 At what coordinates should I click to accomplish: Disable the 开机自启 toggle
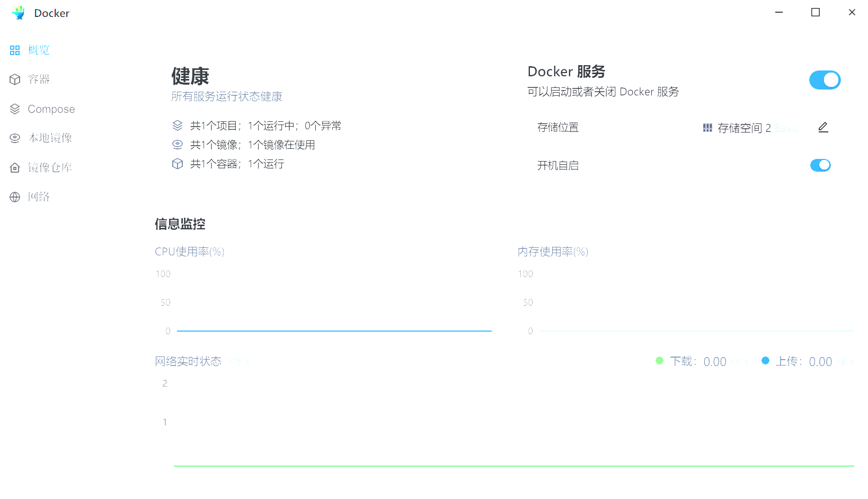click(x=820, y=165)
